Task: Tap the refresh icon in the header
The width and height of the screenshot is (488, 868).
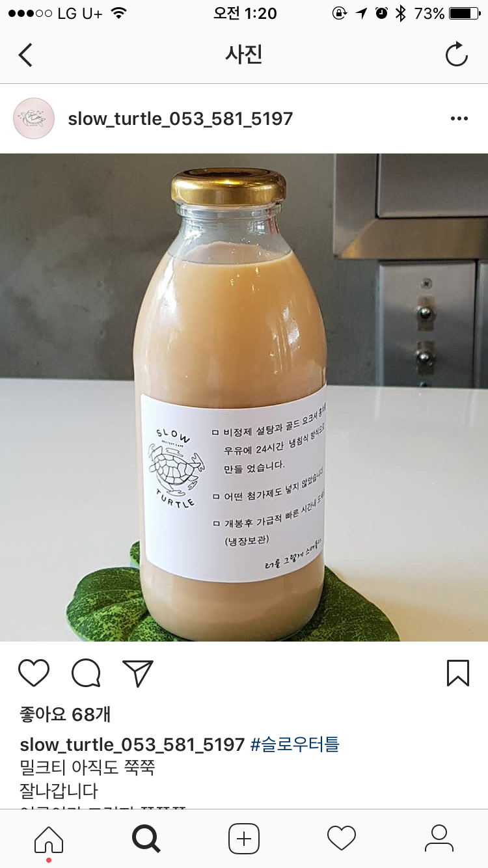Action: pos(457,55)
